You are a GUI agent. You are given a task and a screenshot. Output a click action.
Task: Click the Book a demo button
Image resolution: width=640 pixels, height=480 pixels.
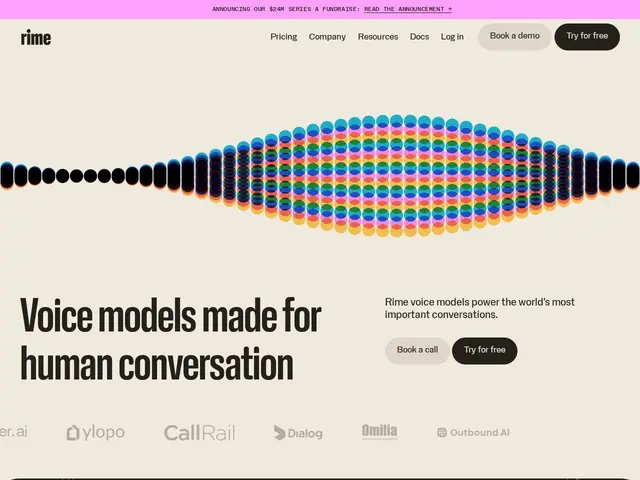(515, 37)
